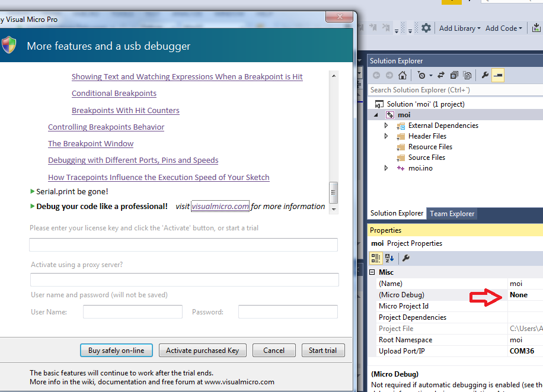Image resolution: width=543 pixels, height=392 pixels.
Task: Open The Breakpoint Window link
Action: click(x=91, y=143)
